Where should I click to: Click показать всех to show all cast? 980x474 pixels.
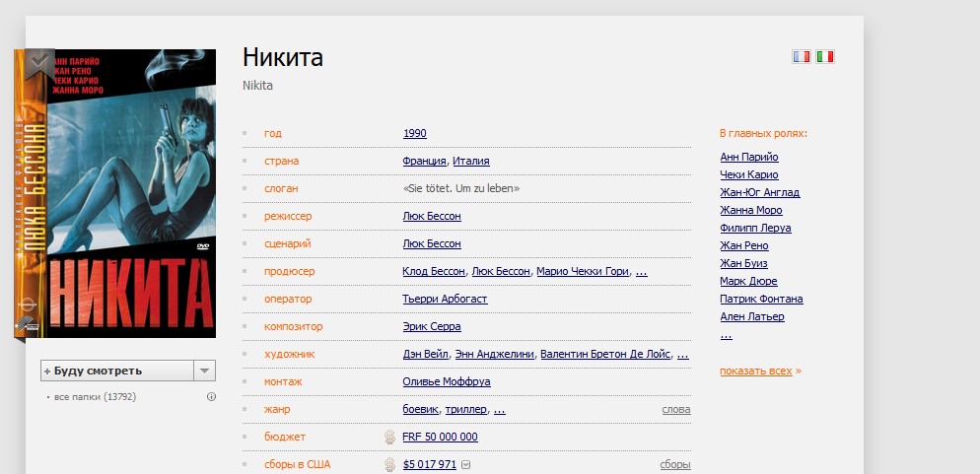coord(756,371)
